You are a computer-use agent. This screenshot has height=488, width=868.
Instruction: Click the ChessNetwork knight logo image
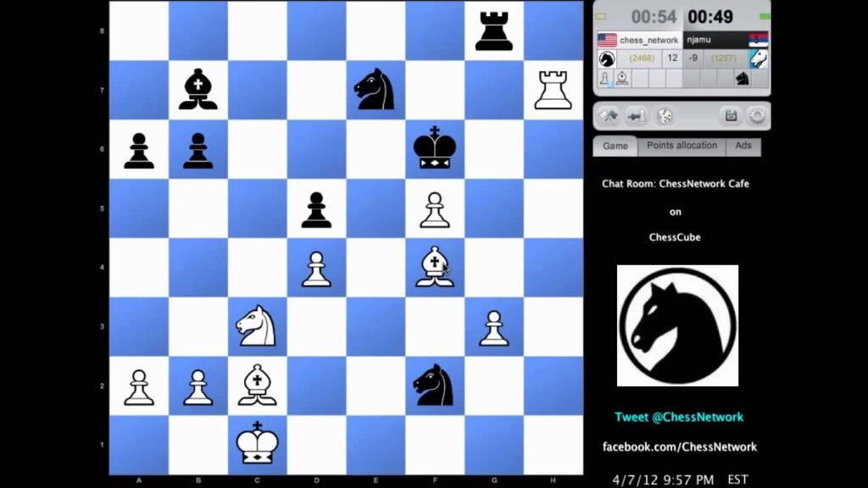coord(677,325)
